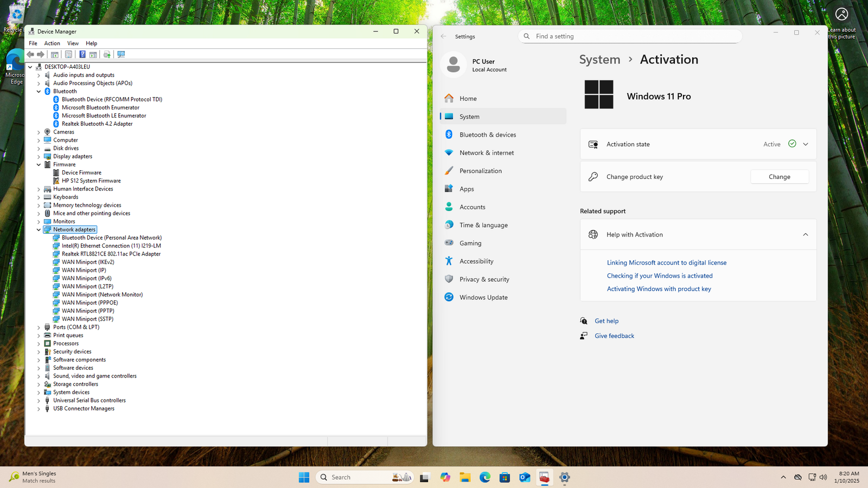Open the Action menu in Device Manager
Viewport: 868px width, 488px height.
click(52, 43)
